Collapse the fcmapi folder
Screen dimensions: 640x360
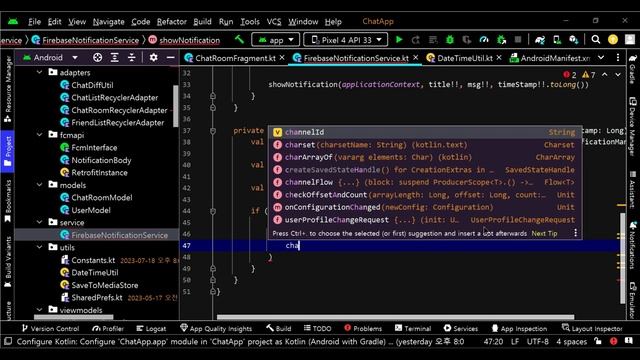40,135
